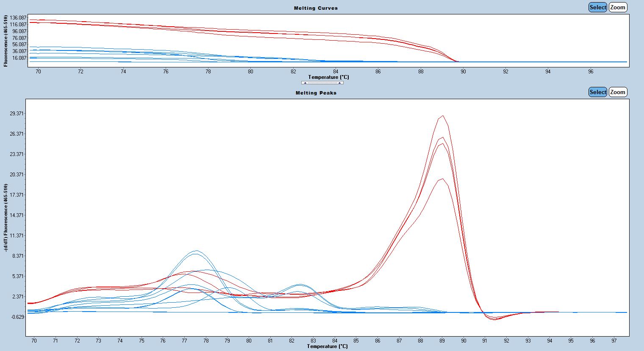Click the 97 x-axis tick in Melting Peaks
This screenshot has height=351, width=644.
[614, 340]
